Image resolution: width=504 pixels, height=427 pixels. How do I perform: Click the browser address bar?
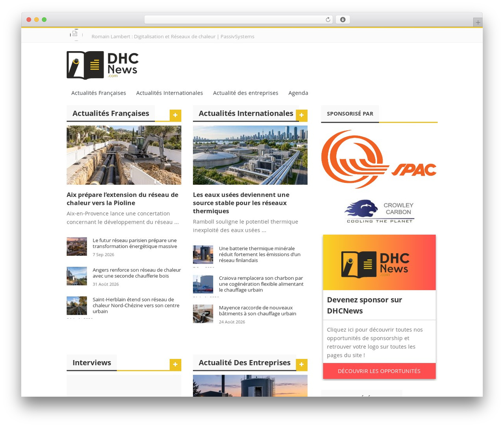[x=238, y=20]
